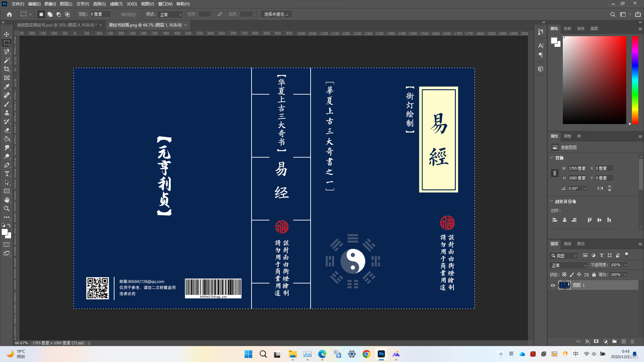
Task: Select the Eyedropper tool
Action: click(7, 86)
